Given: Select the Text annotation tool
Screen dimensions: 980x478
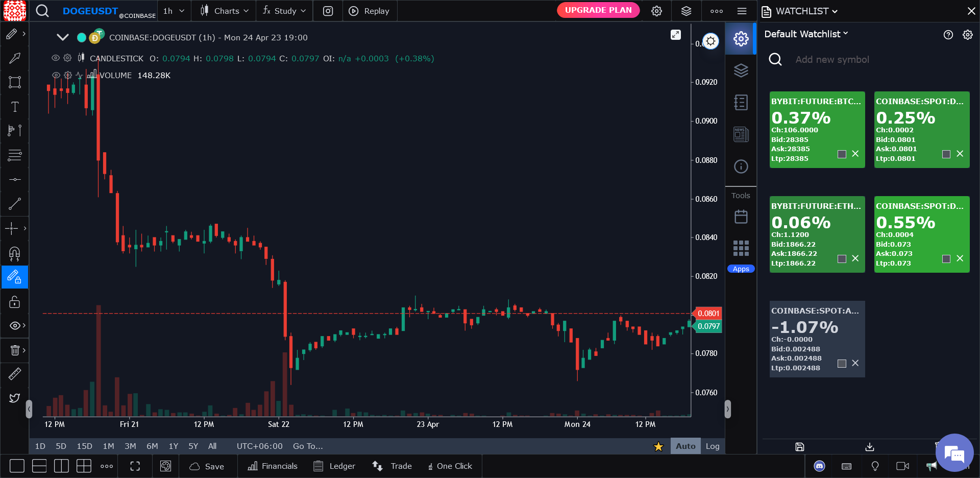Looking at the screenshot, I should (x=15, y=107).
